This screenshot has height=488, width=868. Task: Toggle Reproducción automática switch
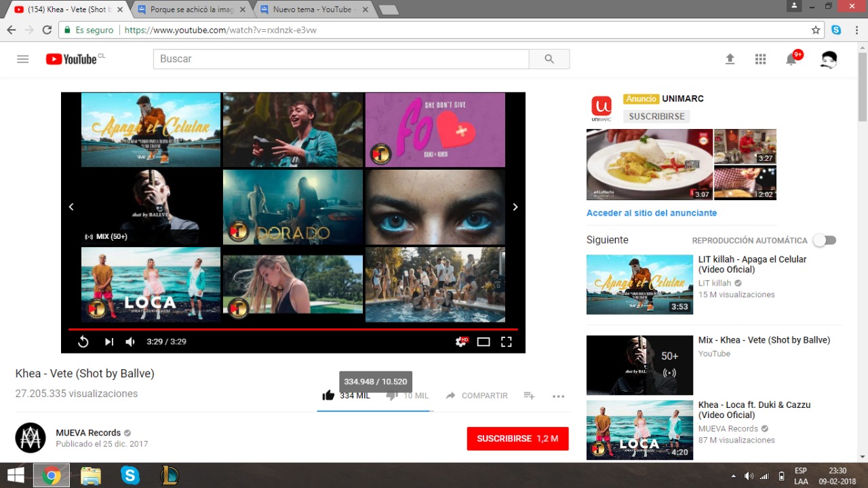[825, 240]
